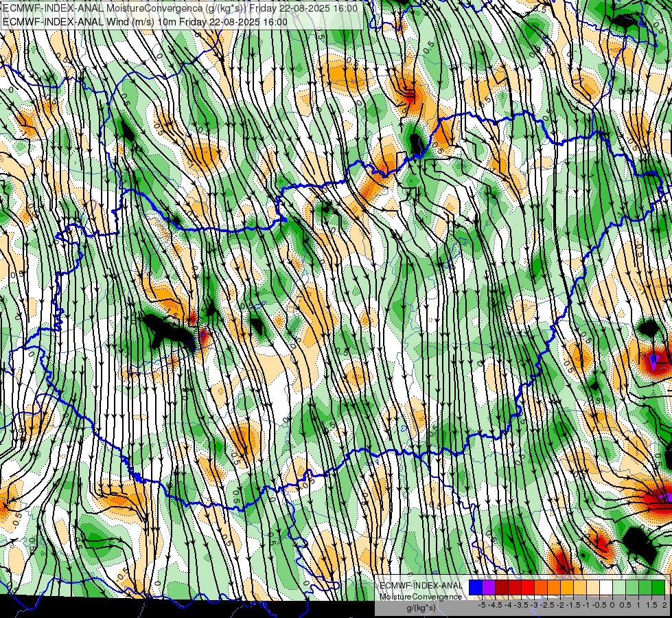672x618 pixels.
Task: Click the legend's ECMWF-INDEX-ANAL label
Action: (421, 586)
